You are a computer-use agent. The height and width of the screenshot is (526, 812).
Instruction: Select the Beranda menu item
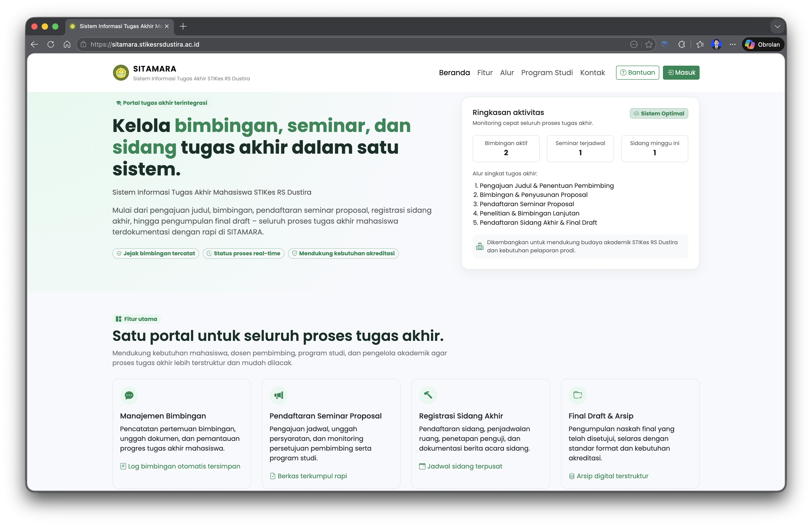coord(454,72)
